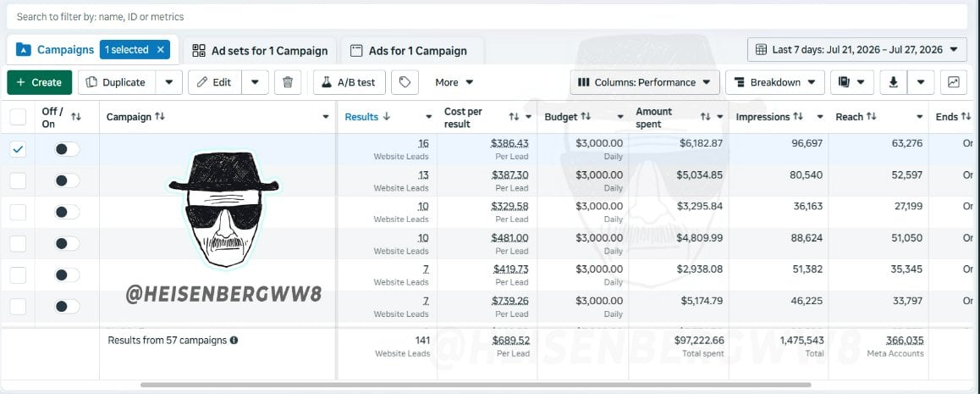Click the green Create button
The width and height of the screenshot is (980, 394).
click(40, 82)
